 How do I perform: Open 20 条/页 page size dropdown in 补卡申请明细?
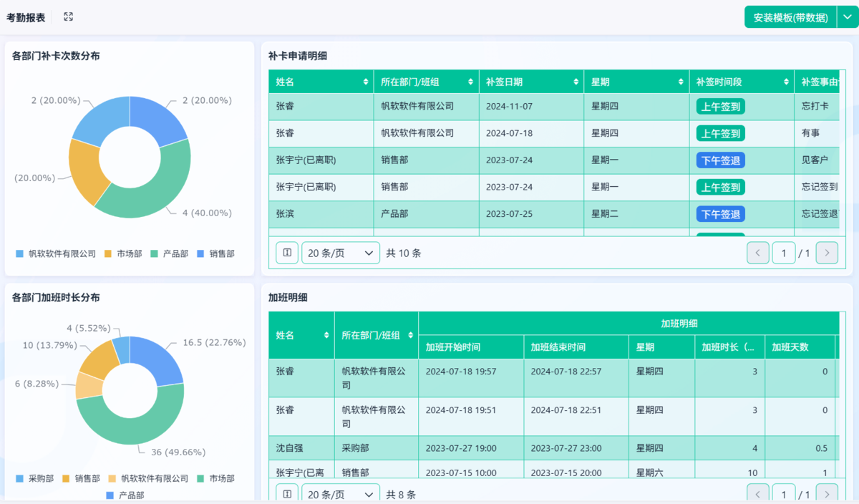coord(341,253)
